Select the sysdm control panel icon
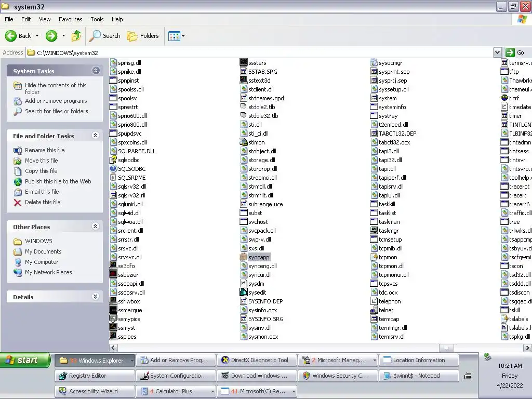Image resolution: width=532 pixels, height=399 pixels. coord(243,284)
